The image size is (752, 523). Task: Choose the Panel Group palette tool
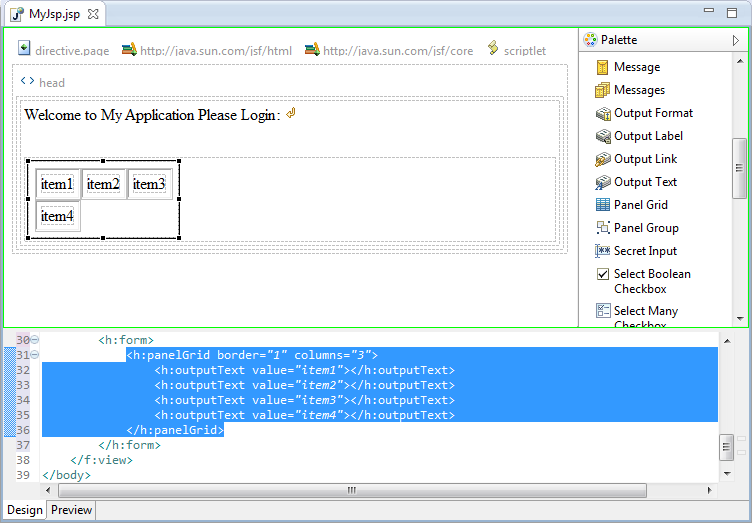(645, 228)
